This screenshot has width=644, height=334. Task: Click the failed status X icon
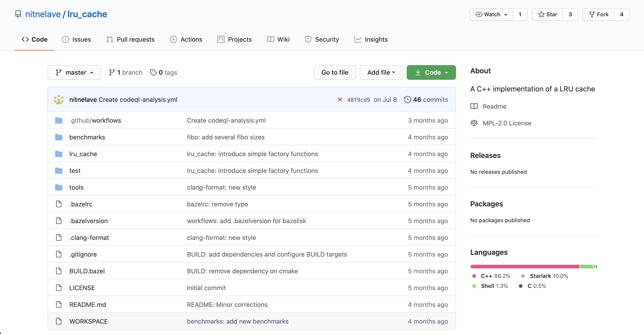click(x=339, y=100)
